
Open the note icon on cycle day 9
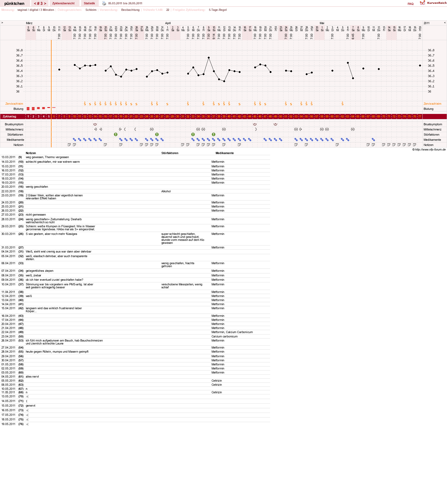click(69, 145)
